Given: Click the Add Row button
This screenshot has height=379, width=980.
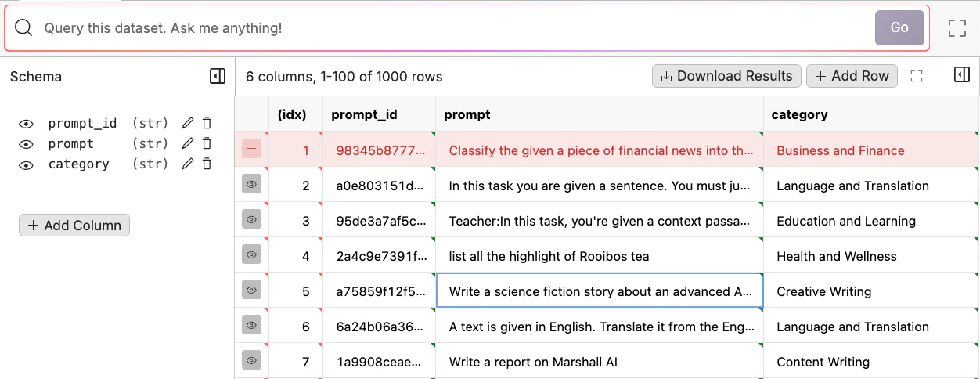Looking at the screenshot, I should point(852,76).
